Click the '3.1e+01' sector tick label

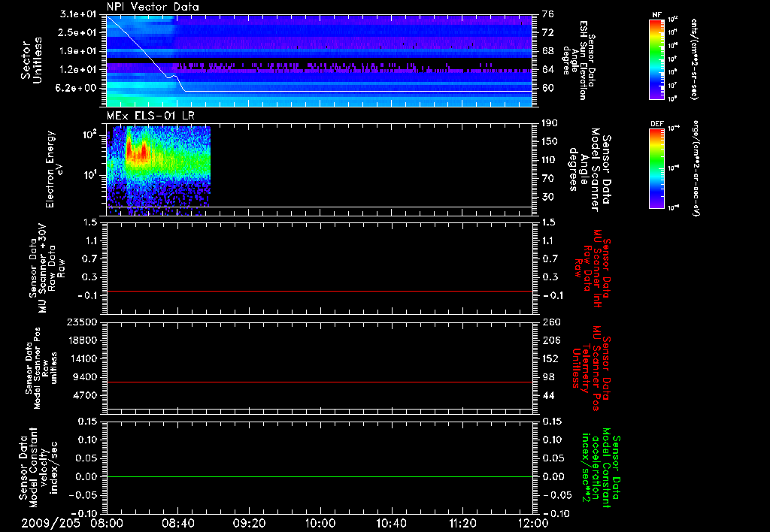click(77, 14)
